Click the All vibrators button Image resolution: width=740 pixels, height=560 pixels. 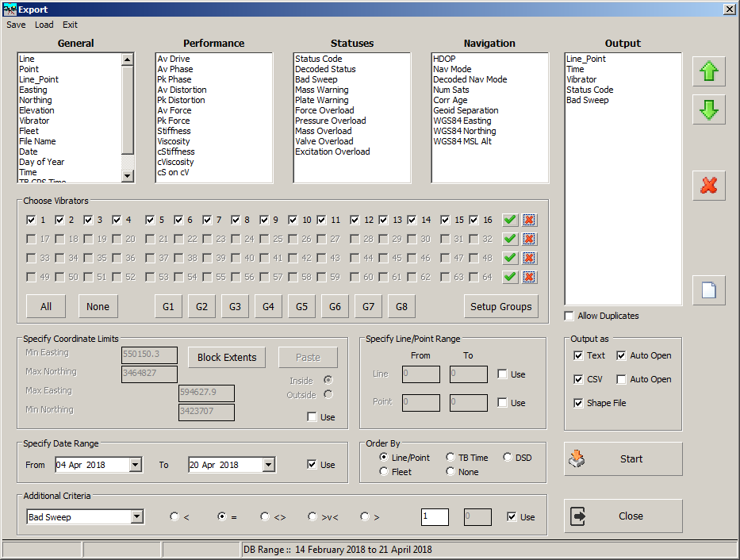(x=46, y=307)
